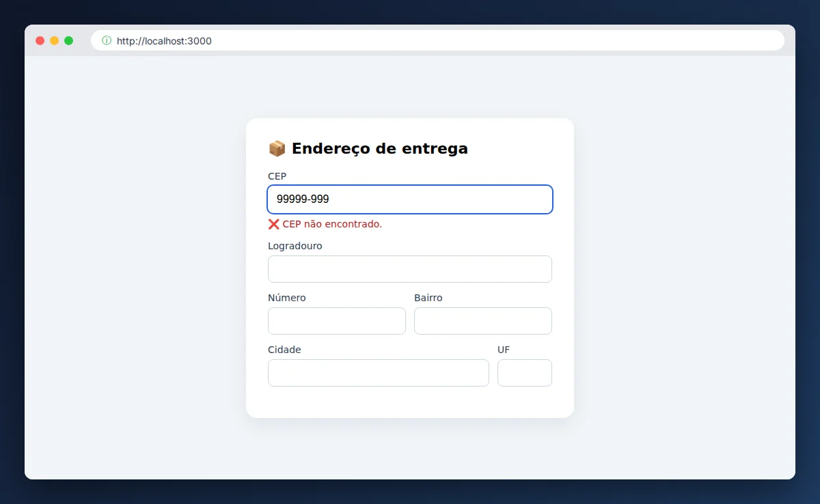
Task: Click into the Número input field
Action: [337, 321]
